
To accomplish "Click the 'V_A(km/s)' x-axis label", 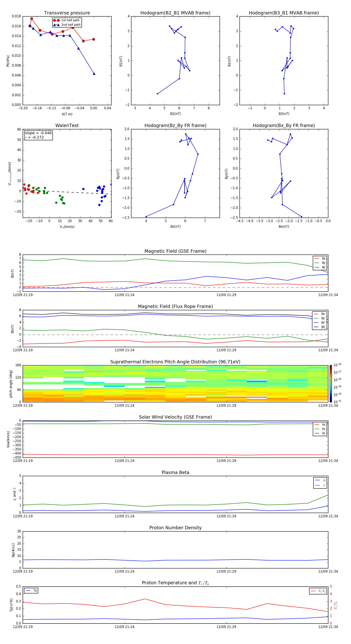I will click(x=67, y=227).
